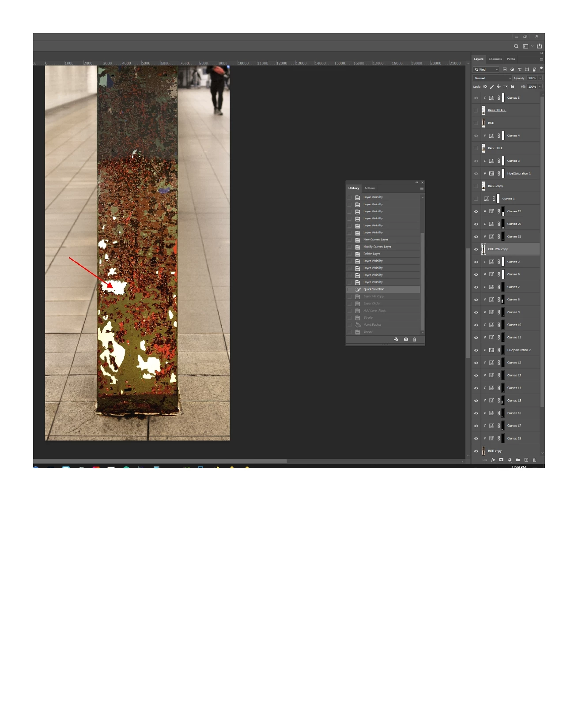Switch to the Channels tab
Viewport: 563px width, 728px height.
pos(495,59)
